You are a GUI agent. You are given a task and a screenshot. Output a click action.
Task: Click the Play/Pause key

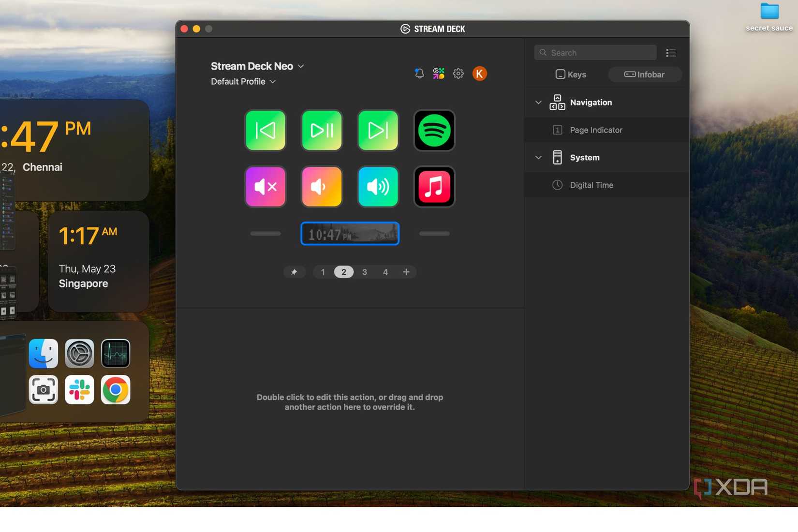click(321, 130)
